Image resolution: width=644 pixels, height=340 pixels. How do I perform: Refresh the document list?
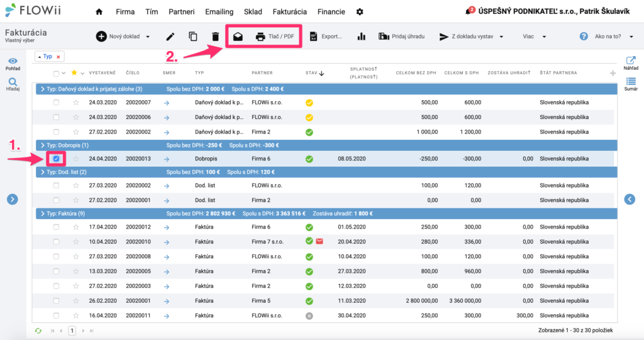[38, 331]
